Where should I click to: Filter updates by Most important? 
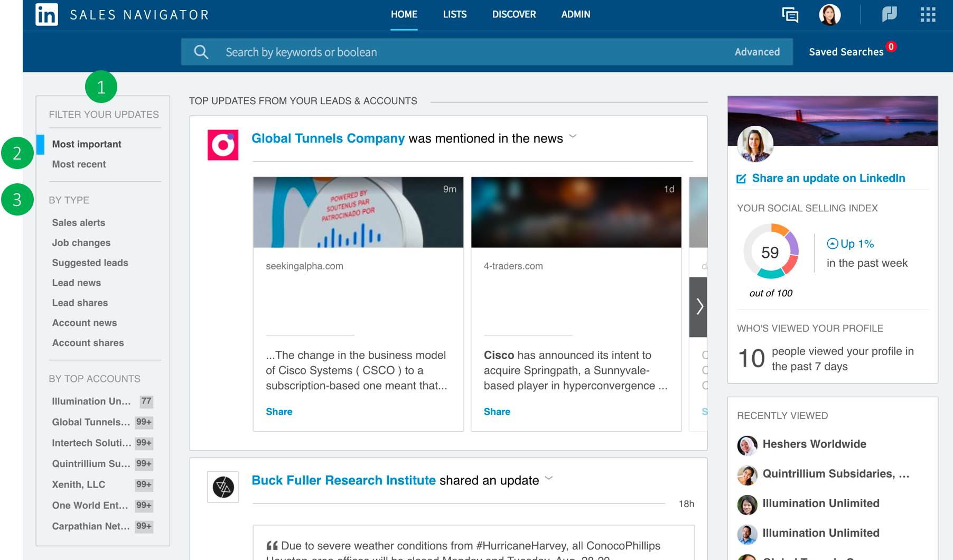(x=87, y=144)
